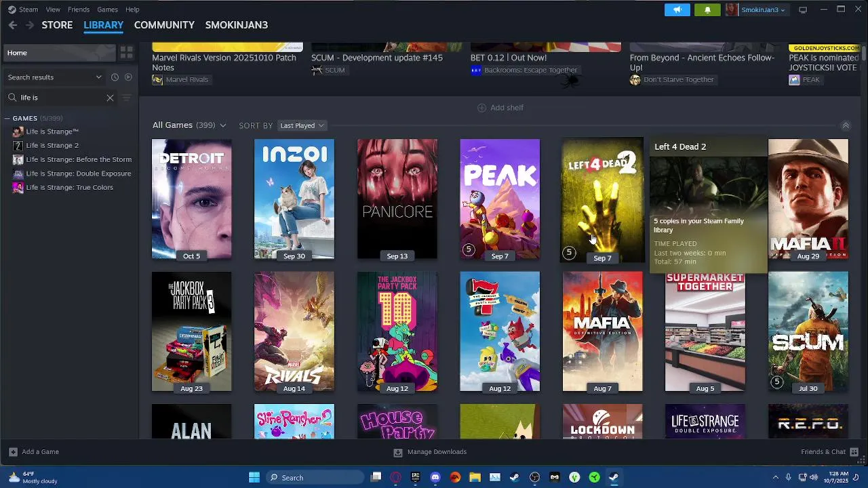Open the Friends menu
The width and height of the screenshot is (868, 488).
[x=79, y=9]
